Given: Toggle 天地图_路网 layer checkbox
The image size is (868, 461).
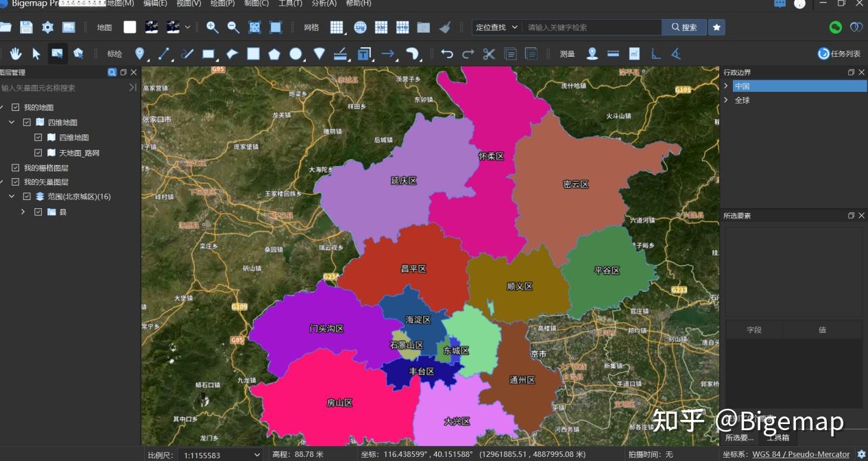Looking at the screenshot, I should point(38,153).
